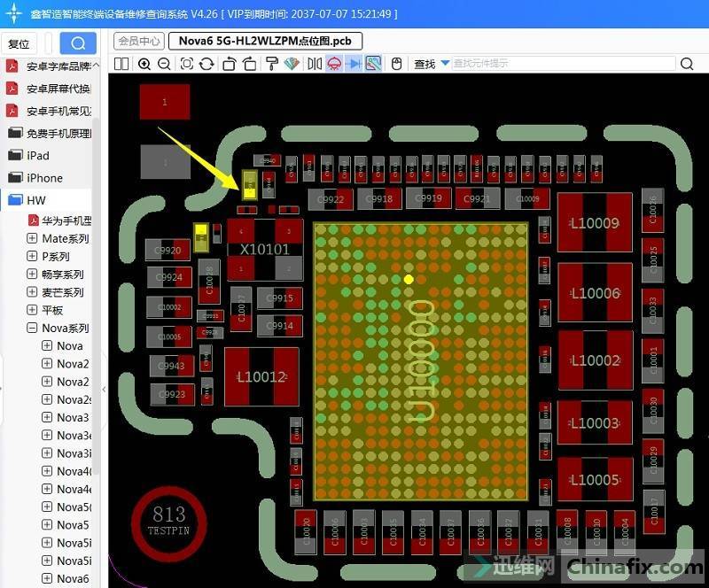Screen dimensions: 709x588
Task: Click the mirror flip icon in toolbar
Action: pos(315,64)
